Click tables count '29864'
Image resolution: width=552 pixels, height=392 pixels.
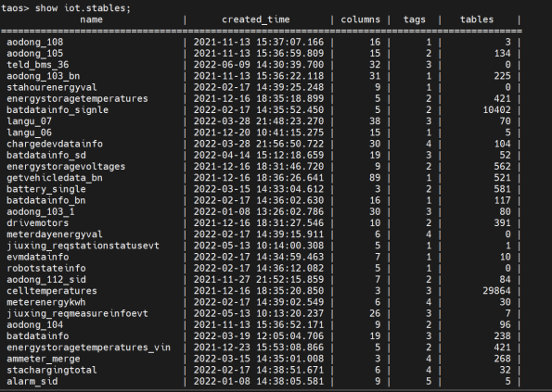pos(496,291)
